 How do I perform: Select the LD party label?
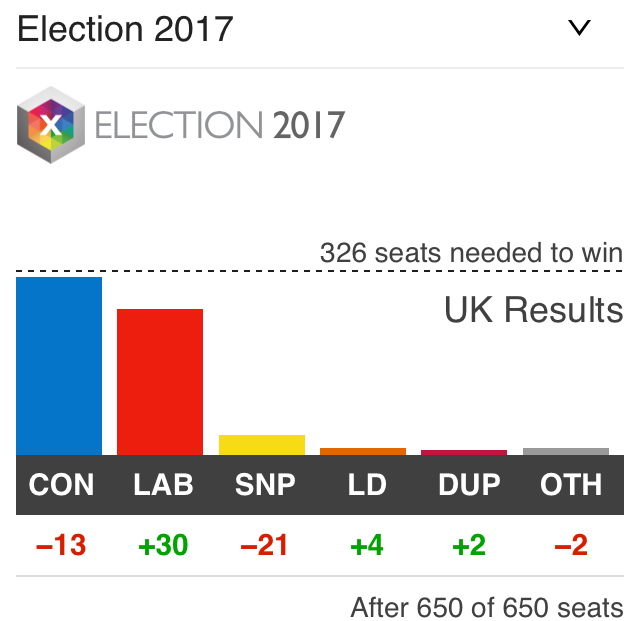pos(367,485)
